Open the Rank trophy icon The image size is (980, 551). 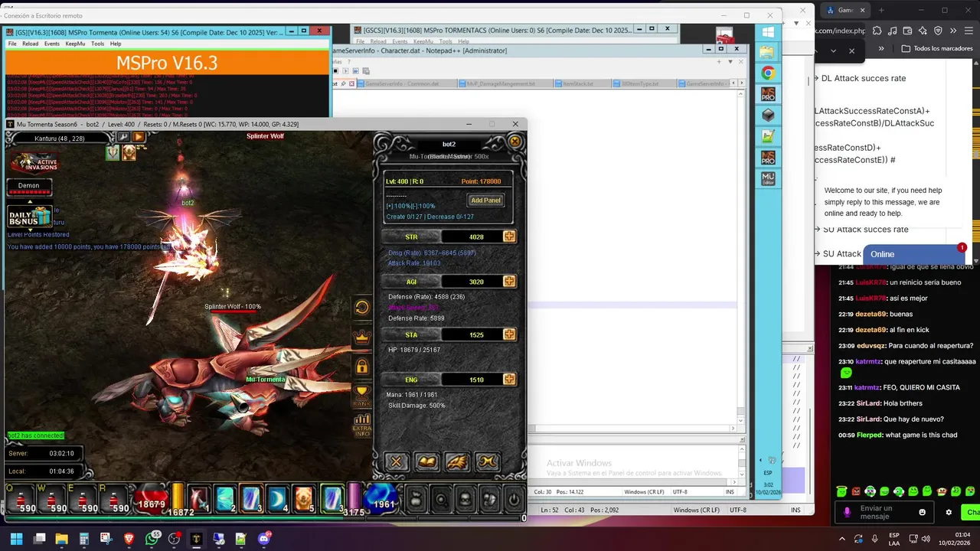point(362,395)
